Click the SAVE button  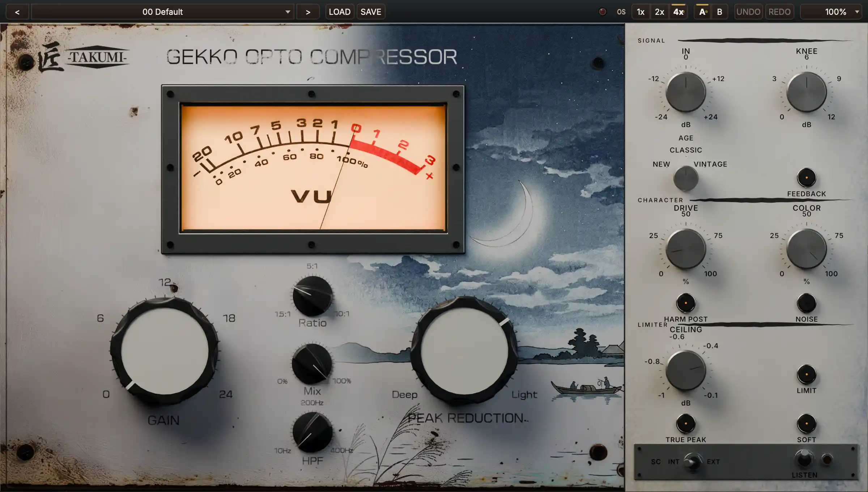click(371, 12)
